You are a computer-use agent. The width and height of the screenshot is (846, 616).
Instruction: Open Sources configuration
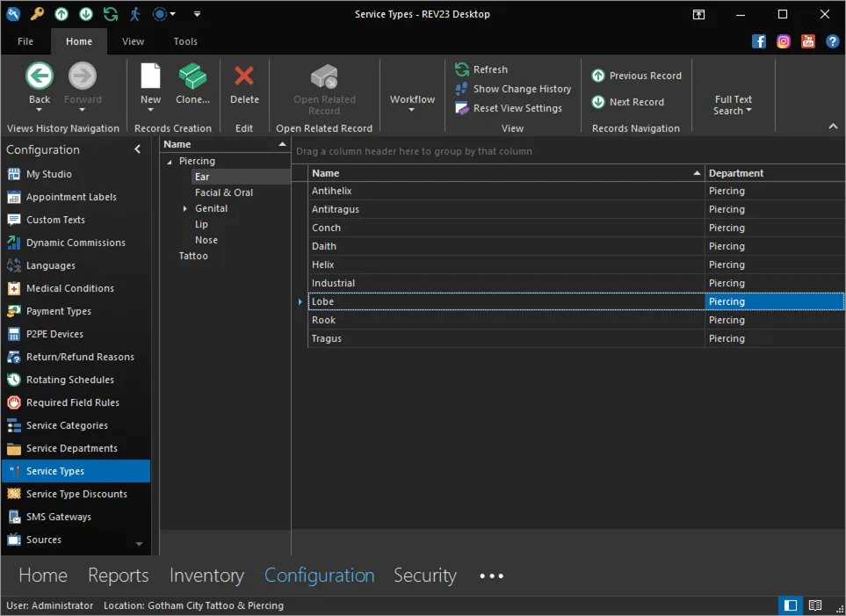point(76,540)
